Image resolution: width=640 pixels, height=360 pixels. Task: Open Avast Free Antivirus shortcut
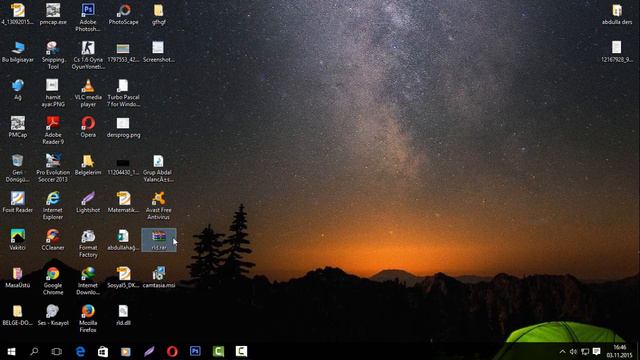(x=158, y=205)
